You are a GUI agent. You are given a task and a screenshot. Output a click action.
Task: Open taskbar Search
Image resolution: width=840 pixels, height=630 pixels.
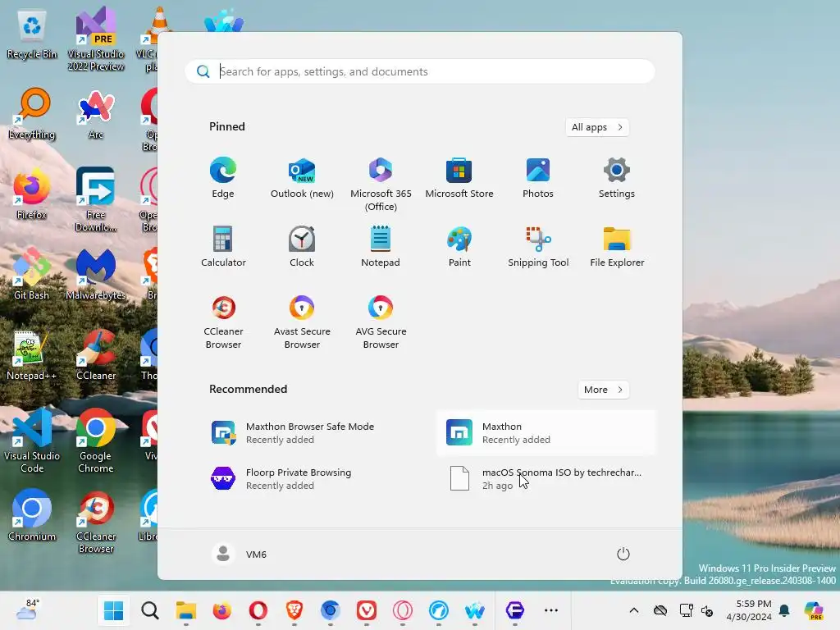(150, 610)
